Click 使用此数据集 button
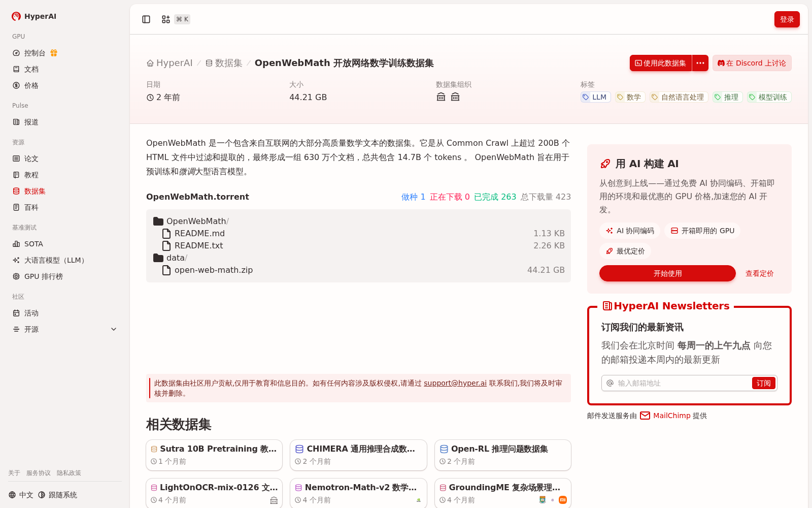 pyautogui.click(x=661, y=63)
